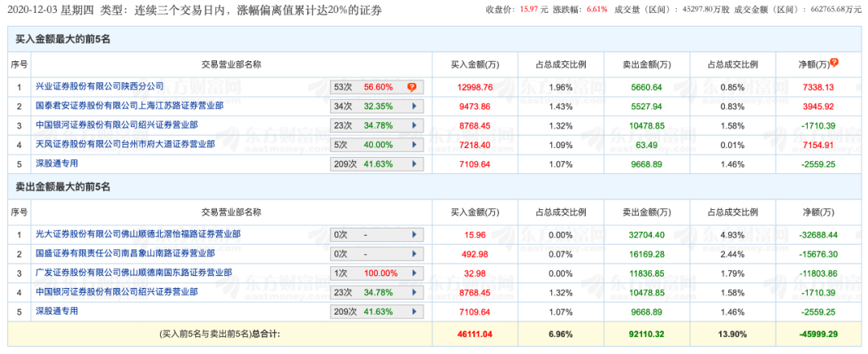Click 卖出金额(万) header in buyers table

coord(647,64)
